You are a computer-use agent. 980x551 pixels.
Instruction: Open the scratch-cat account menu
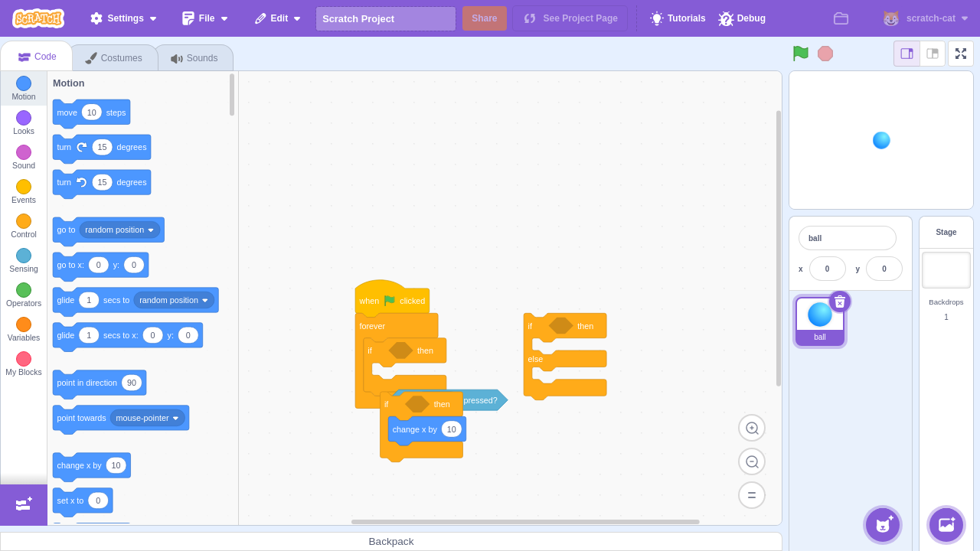tap(926, 18)
